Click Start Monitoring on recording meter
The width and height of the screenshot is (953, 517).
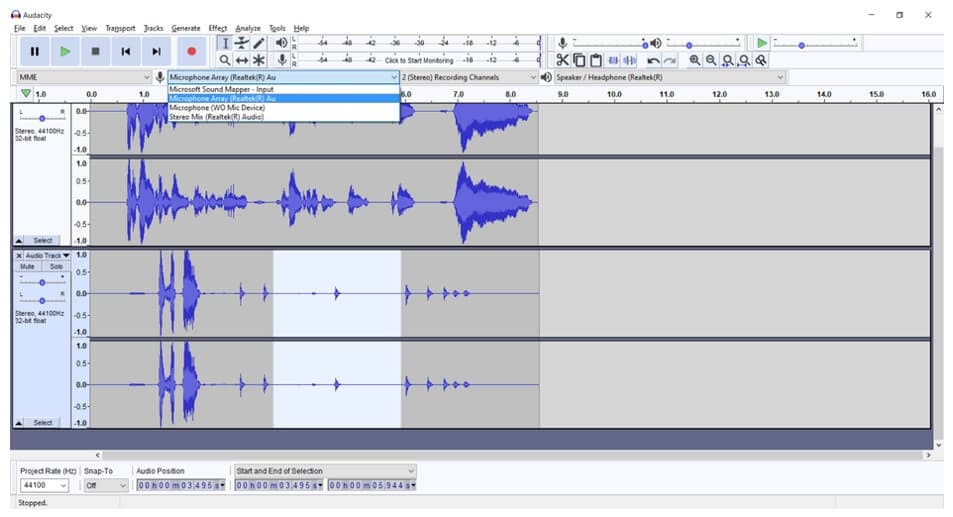pos(419,60)
